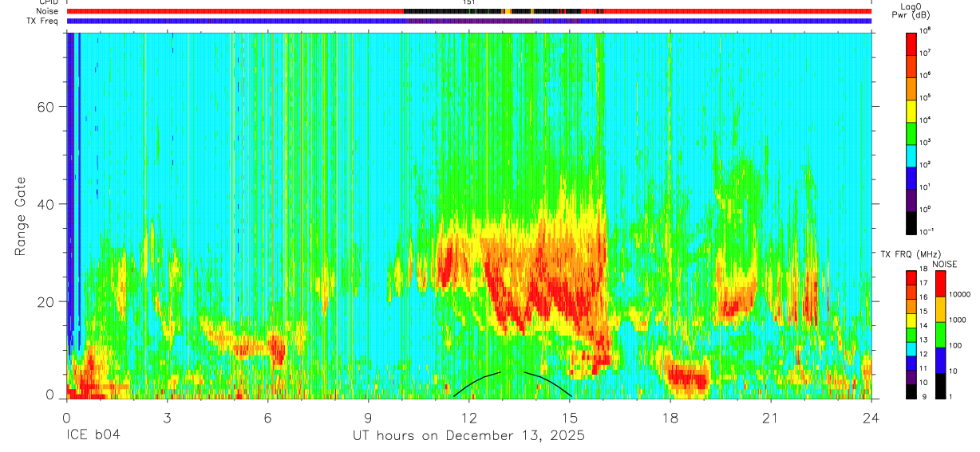The width and height of the screenshot is (980, 452).
Task: Click range gate 60 tick label
Action: tap(45, 107)
